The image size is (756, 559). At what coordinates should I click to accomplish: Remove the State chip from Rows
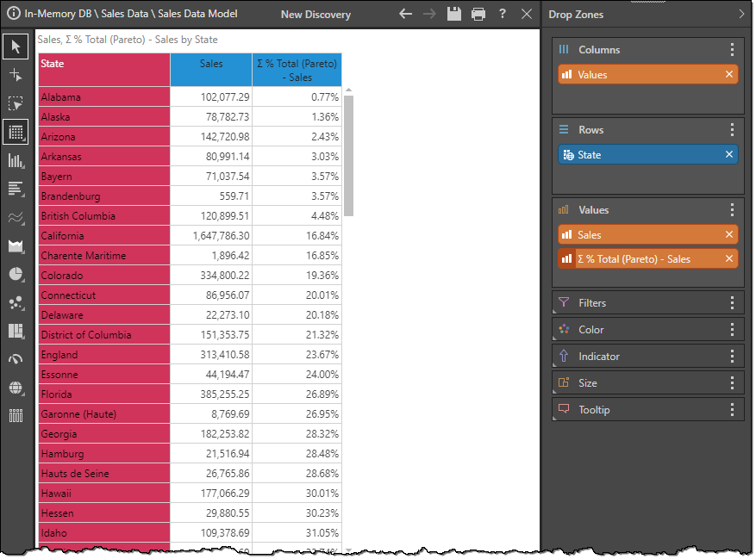[729, 155]
